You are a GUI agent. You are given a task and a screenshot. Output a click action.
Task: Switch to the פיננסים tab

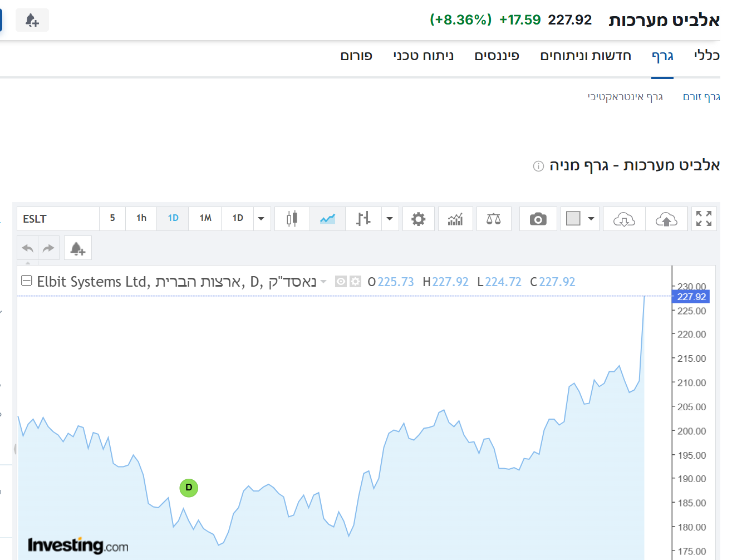(x=497, y=56)
